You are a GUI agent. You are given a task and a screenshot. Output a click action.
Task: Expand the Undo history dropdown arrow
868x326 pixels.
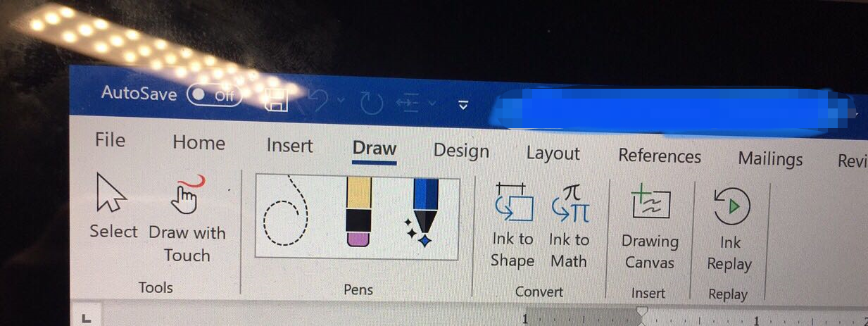[341, 101]
